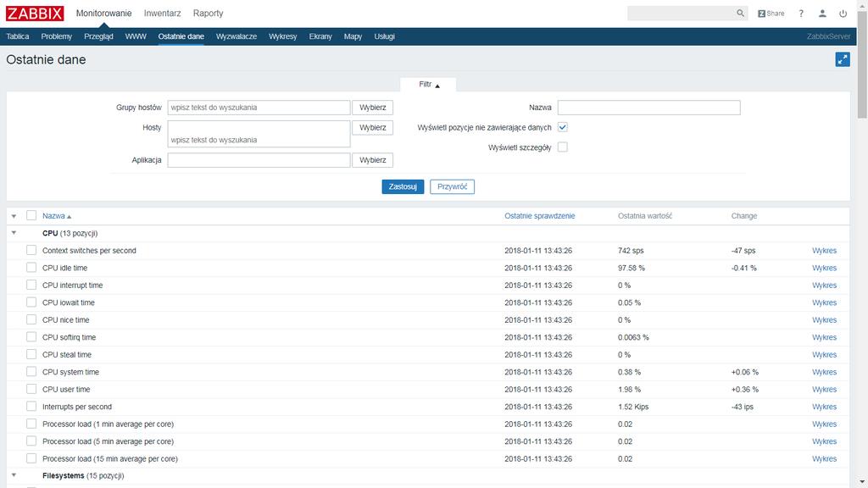Open Wykres for CPU system time
This screenshot has width=868, height=488.
coord(824,372)
